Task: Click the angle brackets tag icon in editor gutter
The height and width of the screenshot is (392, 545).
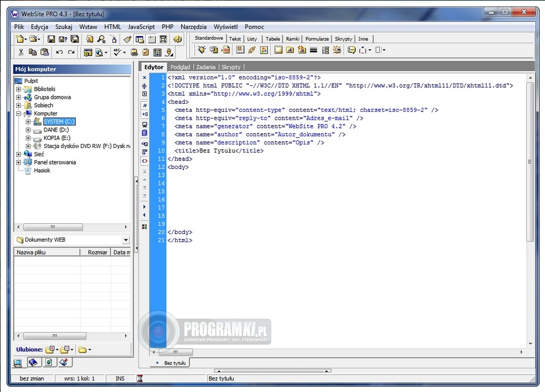Action: tap(145, 161)
